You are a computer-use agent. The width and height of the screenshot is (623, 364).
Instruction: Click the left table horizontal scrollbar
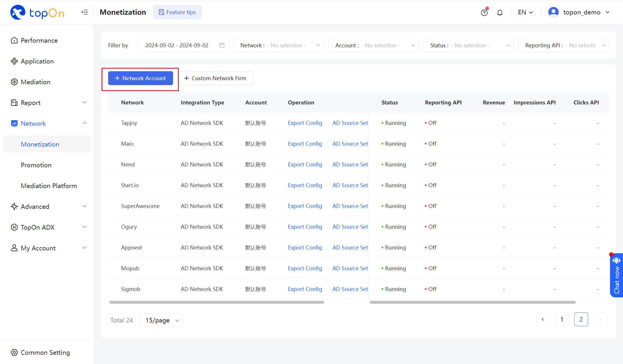pos(217,302)
